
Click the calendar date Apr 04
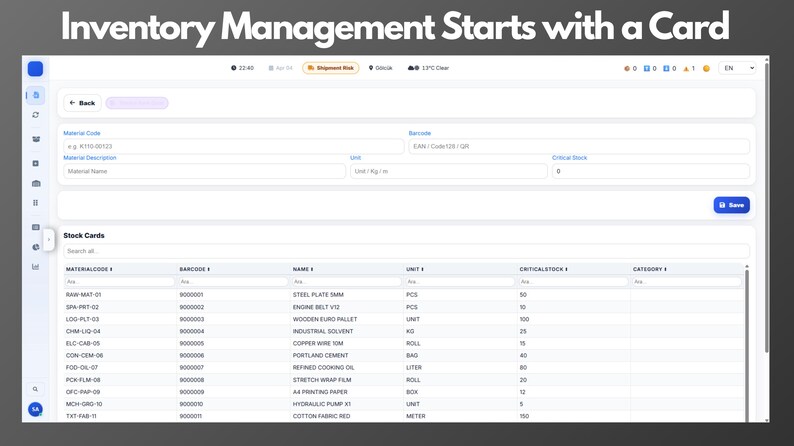pyautogui.click(x=281, y=68)
